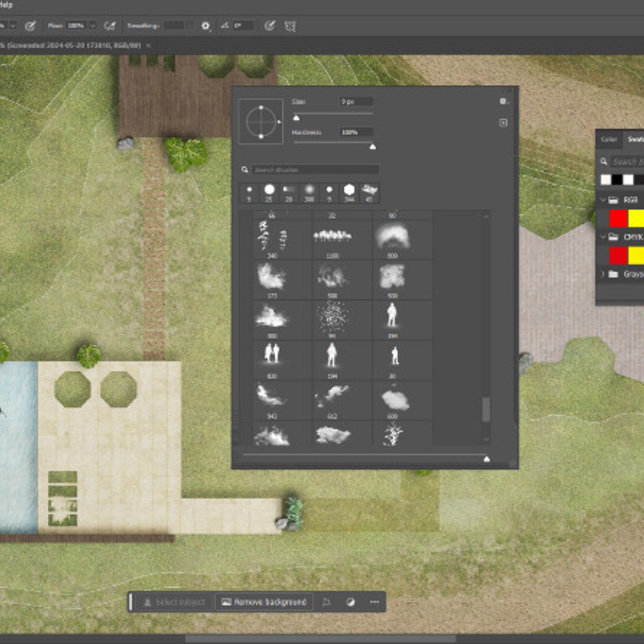
Task: Enable airbrush-style build-up in options bar
Action: [111, 25]
